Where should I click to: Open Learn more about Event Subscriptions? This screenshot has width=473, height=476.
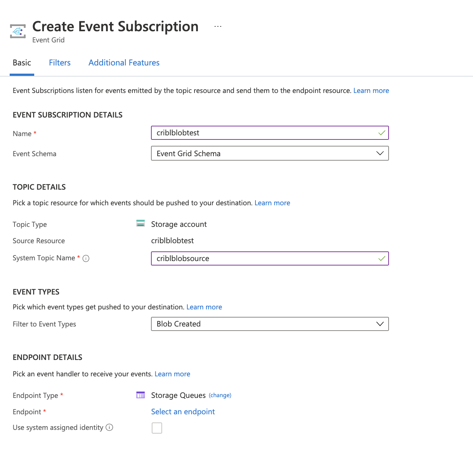(x=371, y=90)
